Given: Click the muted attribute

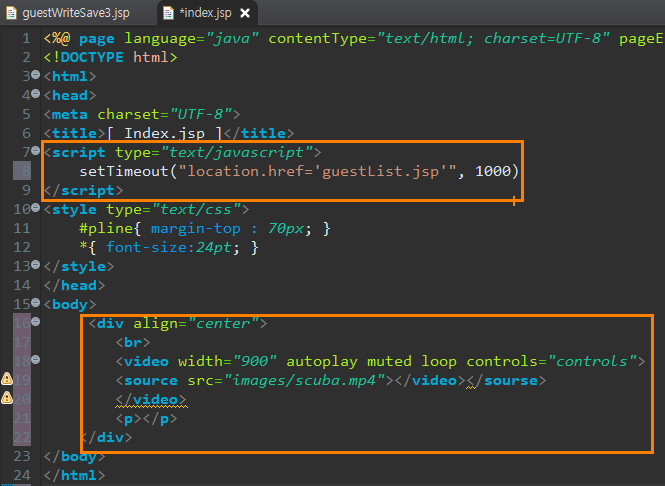Looking at the screenshot, I should click(x=389, y=361).
